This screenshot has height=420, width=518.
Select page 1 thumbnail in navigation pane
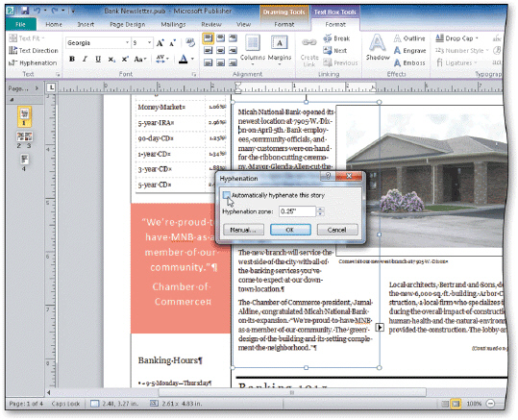[x=24, y=116]
